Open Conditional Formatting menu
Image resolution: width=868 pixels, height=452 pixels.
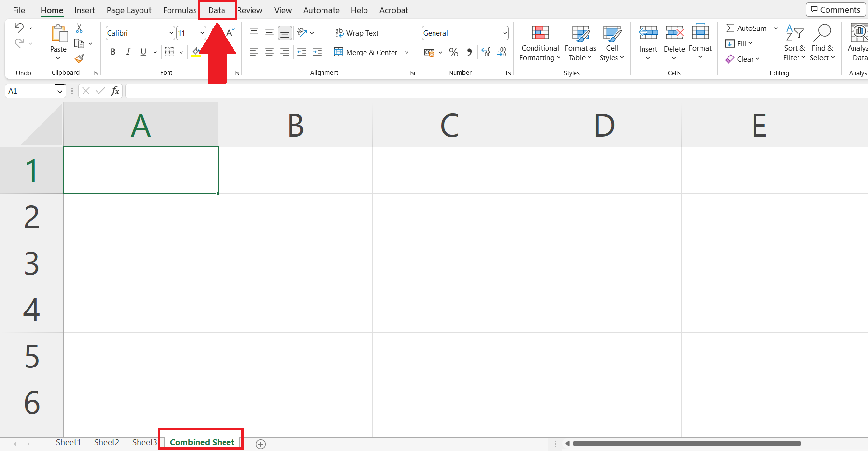click(540, 43)
